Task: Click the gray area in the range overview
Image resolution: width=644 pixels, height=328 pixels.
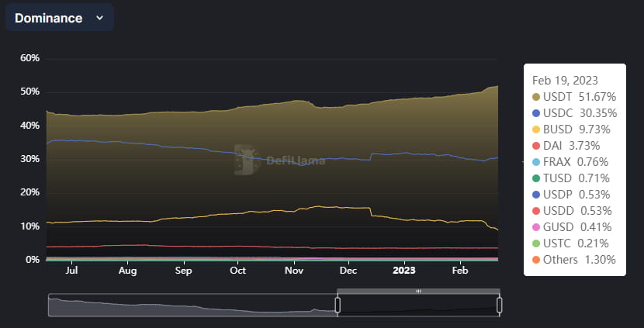Action: (x=192, y=306)
